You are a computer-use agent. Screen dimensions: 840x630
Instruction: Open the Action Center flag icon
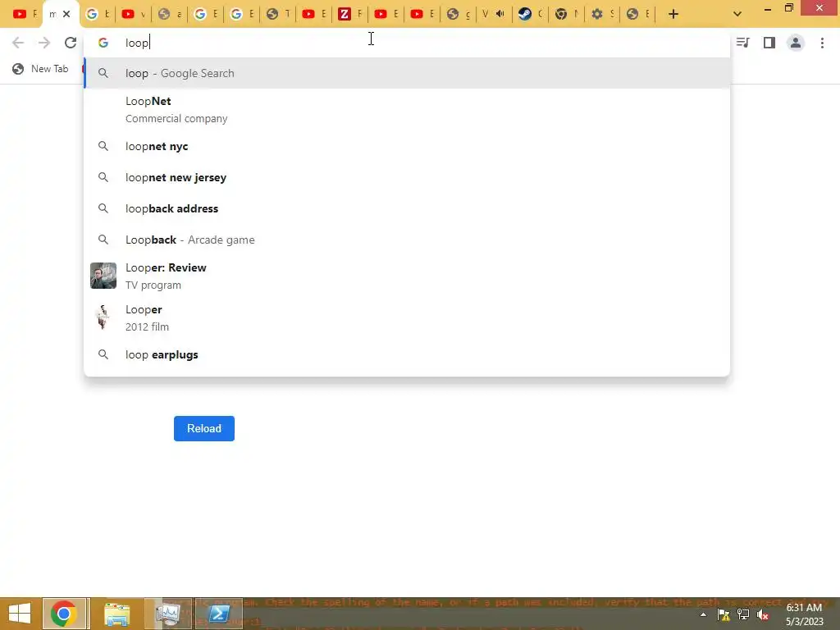[724, 614]
